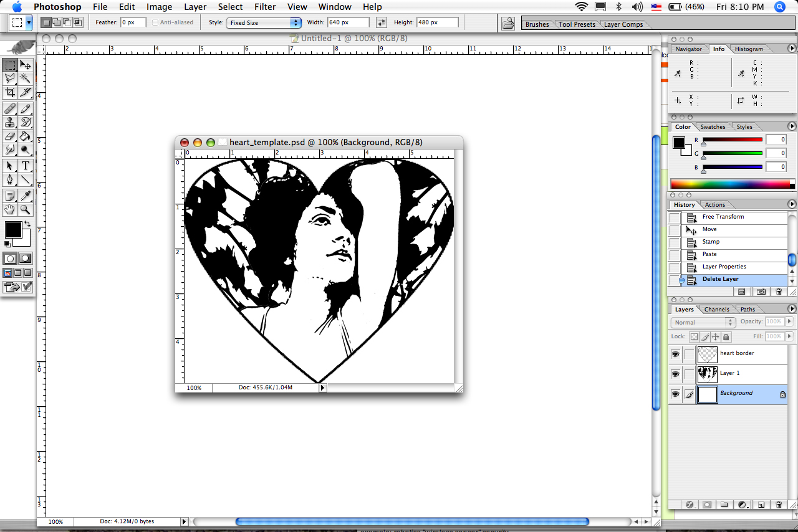Choose the Path Selection arrow tool
Viewport: 798px width, 532px height.
click(x=10, y=166)
